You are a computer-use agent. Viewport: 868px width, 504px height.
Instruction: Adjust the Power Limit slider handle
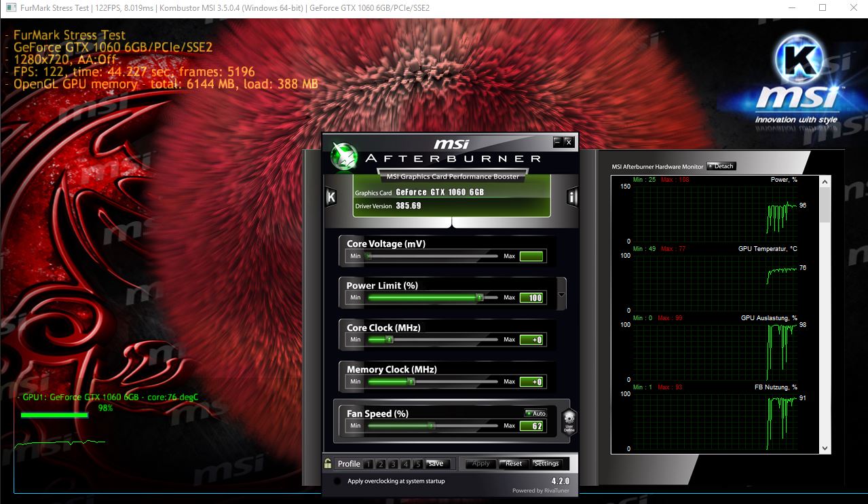479,298
